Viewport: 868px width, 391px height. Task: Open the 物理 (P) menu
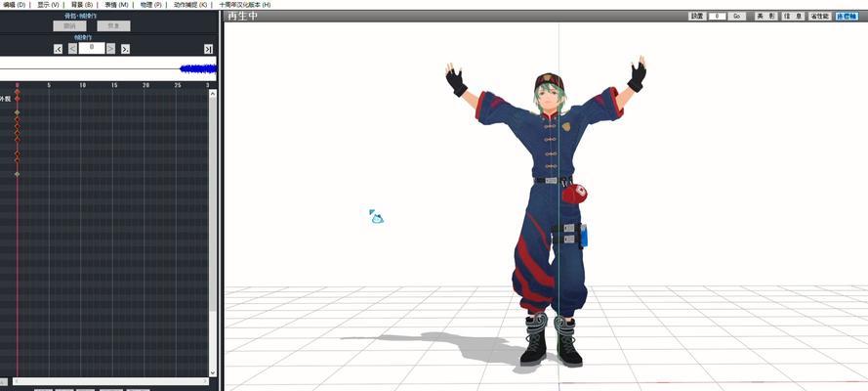coord(150,5)
